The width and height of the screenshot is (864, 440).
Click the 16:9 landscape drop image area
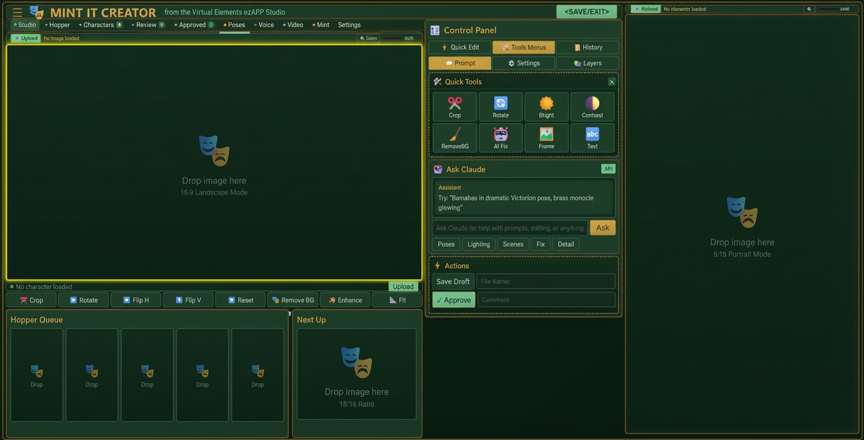coord(214,162)
